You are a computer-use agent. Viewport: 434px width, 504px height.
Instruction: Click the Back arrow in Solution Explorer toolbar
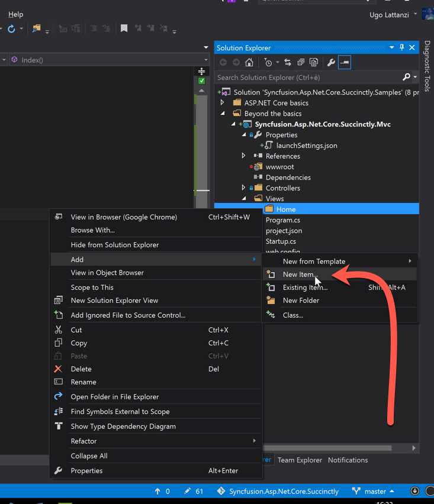click(223, 62)
